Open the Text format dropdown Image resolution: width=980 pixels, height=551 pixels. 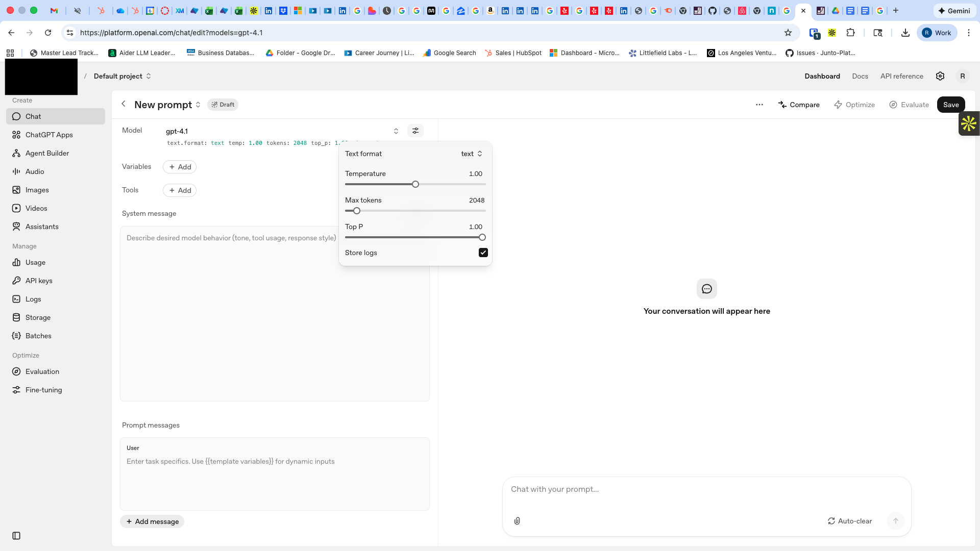[472, 154]
